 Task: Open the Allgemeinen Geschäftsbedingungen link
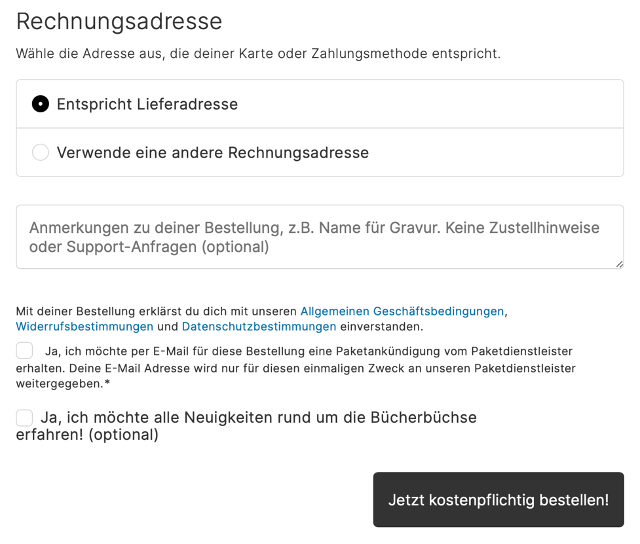(x=402, y=311)
